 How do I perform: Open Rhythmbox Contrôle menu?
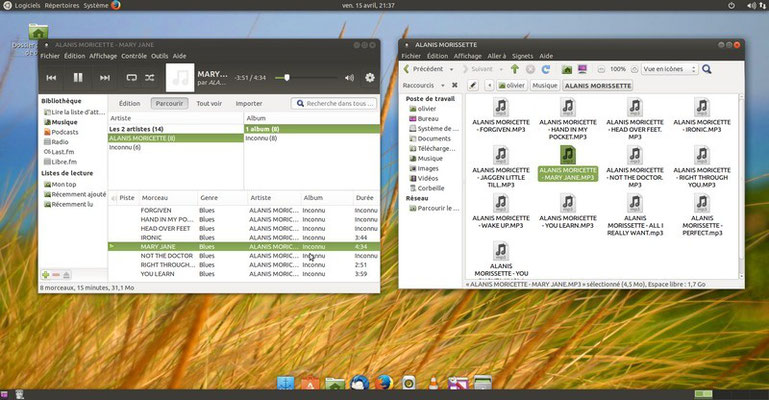pyautogui.click(x=134, y=56)
